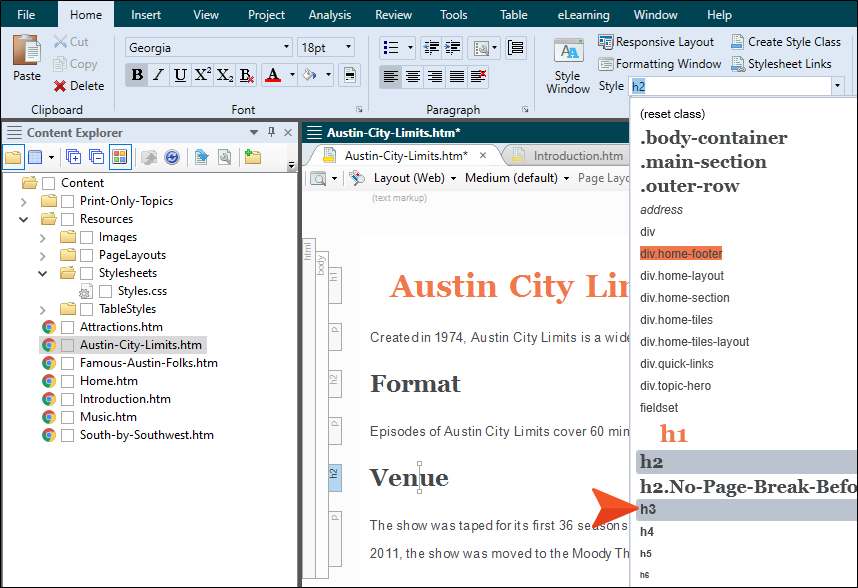
Task: Click the bulleted list icon
Action: tap(391, 48)
